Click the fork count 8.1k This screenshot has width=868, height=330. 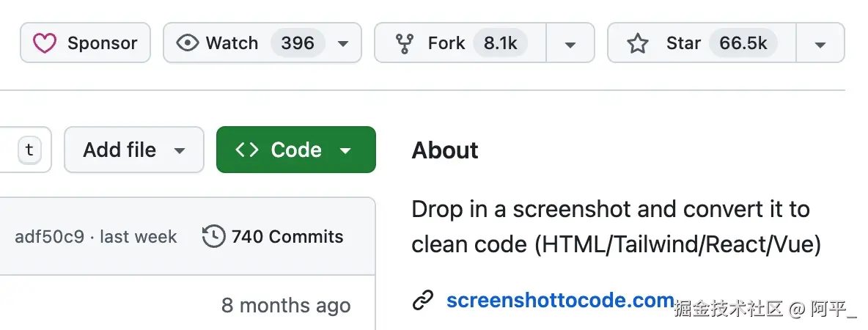click(500, 43)
